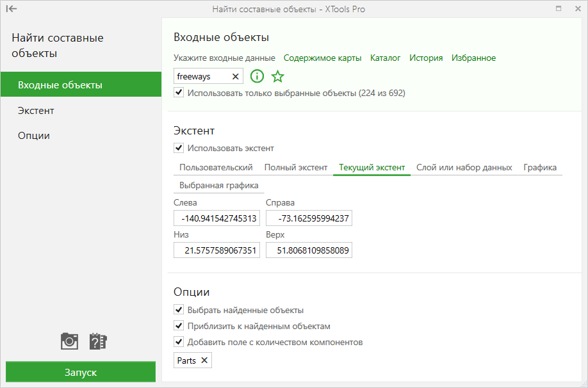Select the Слой или набор данных tab
Viewport: 588px width, 388px height.
tap(464, 168)
